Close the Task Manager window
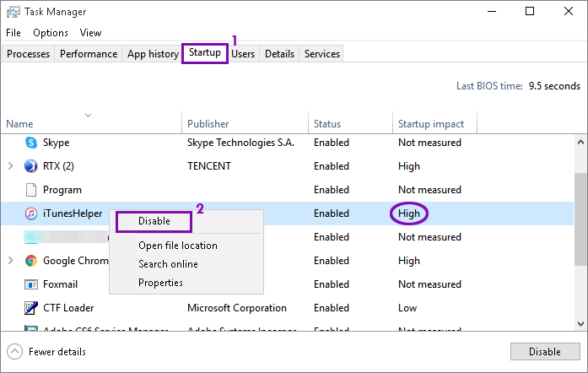 pyautogui.click(x=569, y=12)
